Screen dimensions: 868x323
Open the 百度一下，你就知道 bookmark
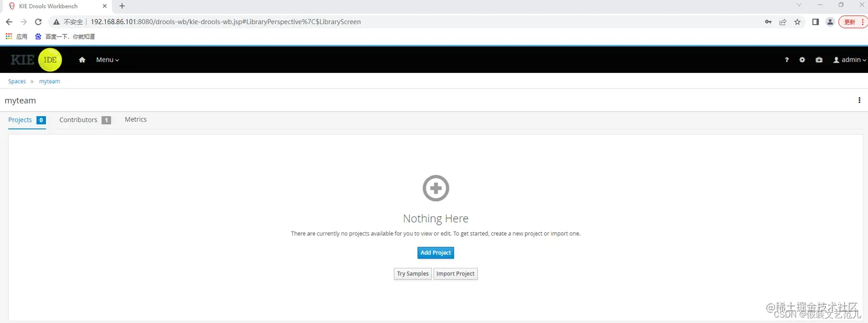click(x=64, y=36)
